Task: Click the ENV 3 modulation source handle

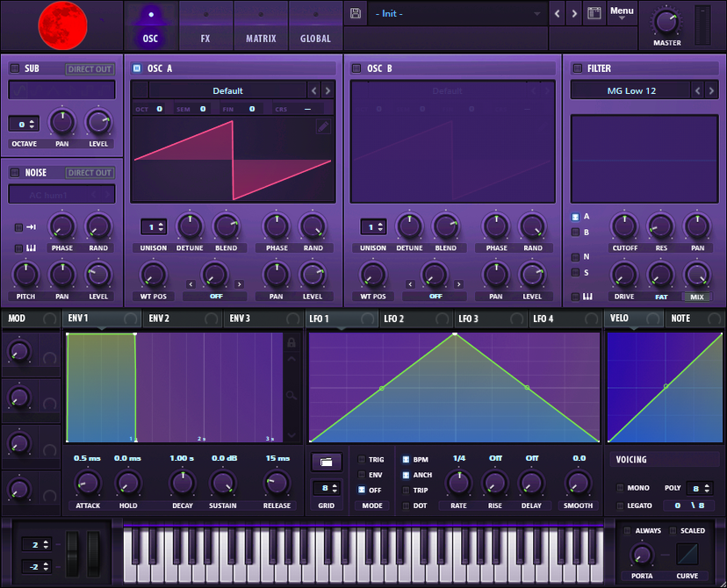Action: tap(293, 319)
